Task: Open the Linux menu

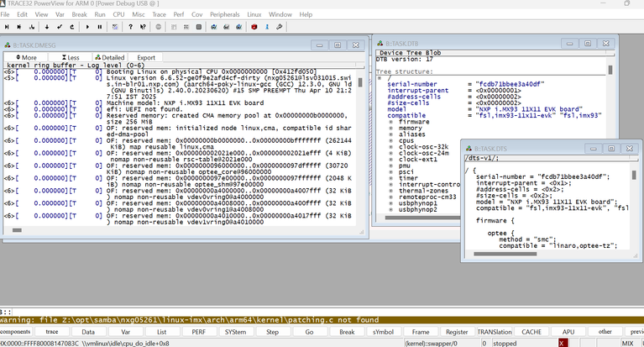Action: (x=254, y=14)
